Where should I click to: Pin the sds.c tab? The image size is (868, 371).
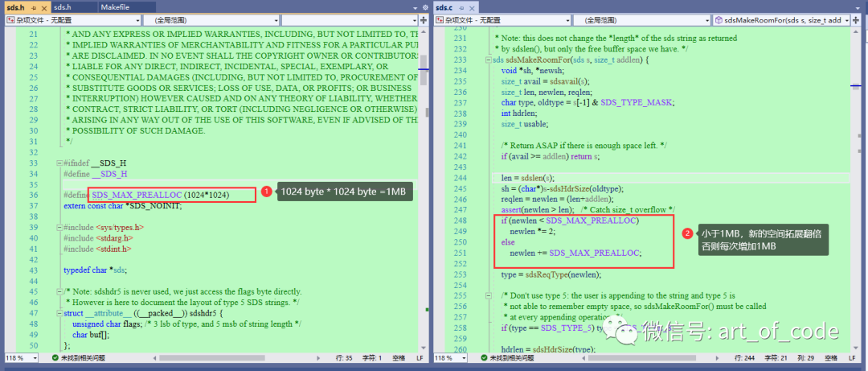point(460,7)
